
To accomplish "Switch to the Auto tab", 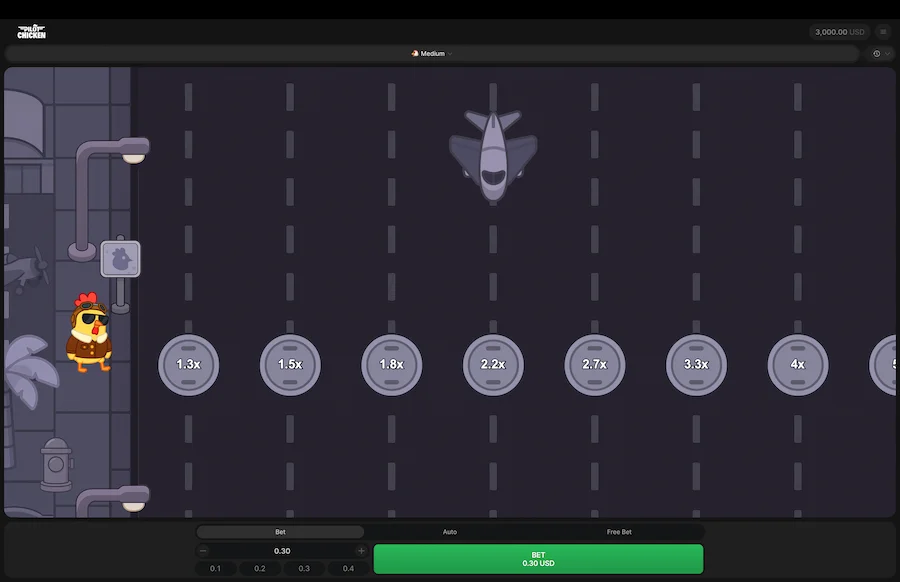I will coord(450,532).
